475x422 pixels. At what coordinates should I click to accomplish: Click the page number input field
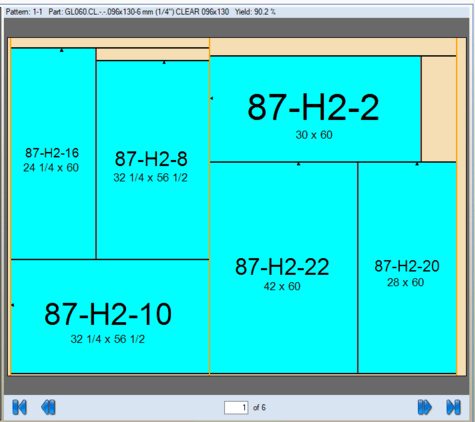coord(236,408)
